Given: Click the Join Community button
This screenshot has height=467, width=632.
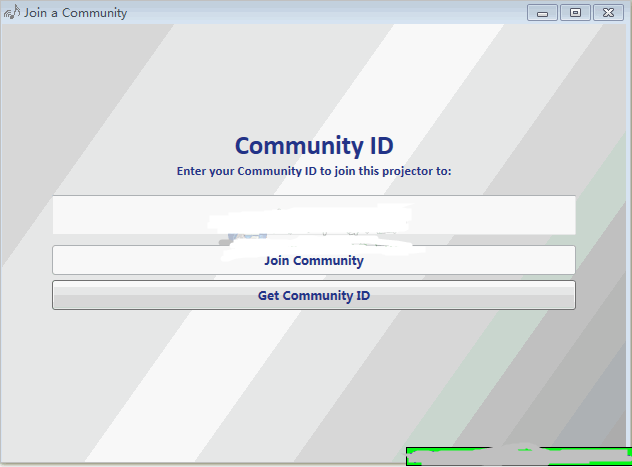Looking at the screenshot, I should (314, 260).
